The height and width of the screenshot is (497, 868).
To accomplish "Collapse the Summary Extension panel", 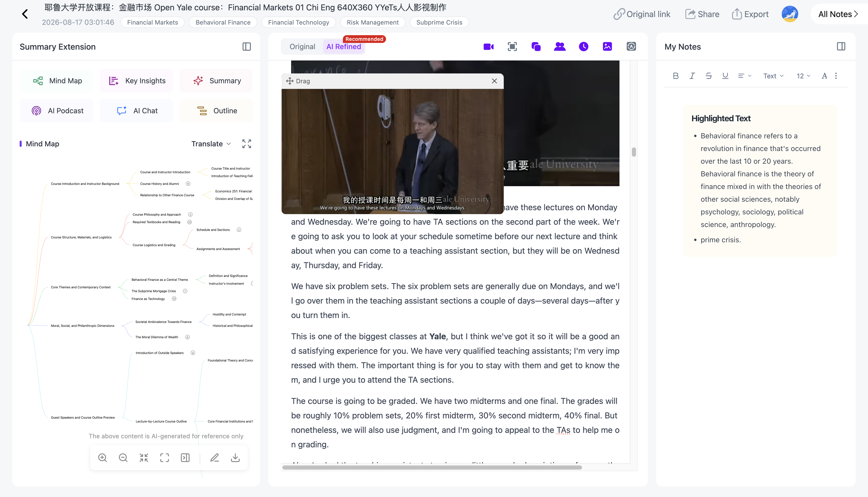I will pos(246,47).
